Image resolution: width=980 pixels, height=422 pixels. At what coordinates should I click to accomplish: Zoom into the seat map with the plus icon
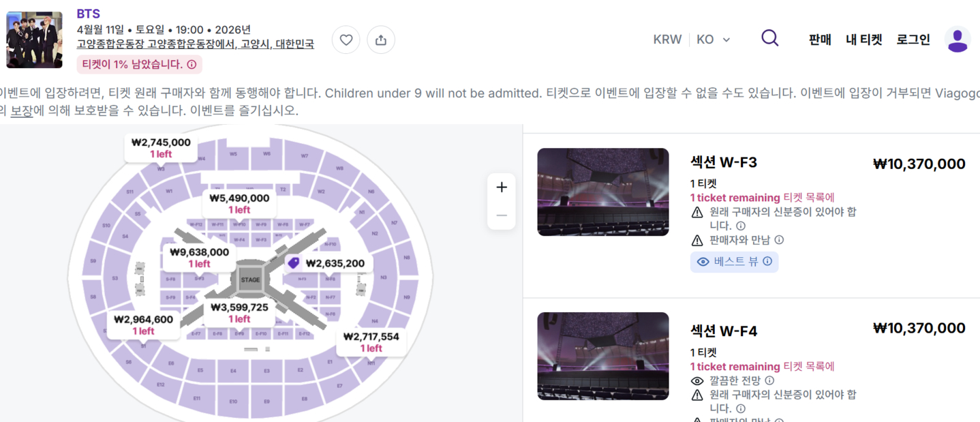tap(501, 186)
